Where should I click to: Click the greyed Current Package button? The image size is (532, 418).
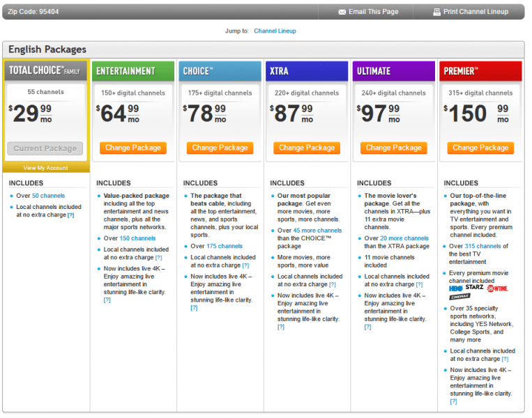pos(45,148)
